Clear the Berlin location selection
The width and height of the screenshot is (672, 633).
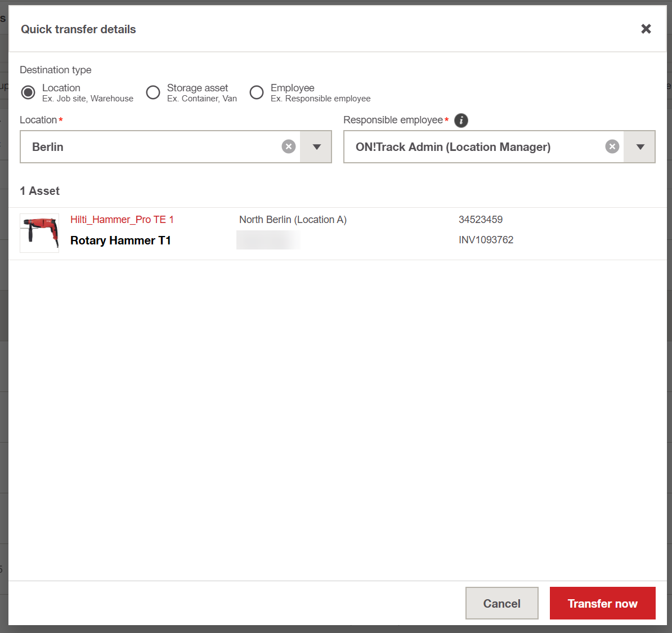coord(289,147)
